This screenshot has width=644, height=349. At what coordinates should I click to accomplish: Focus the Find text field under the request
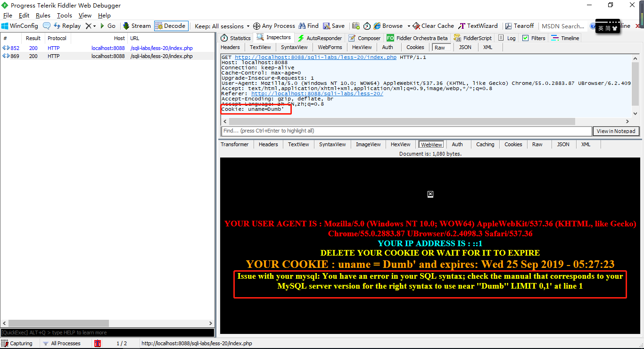(406, 131)
